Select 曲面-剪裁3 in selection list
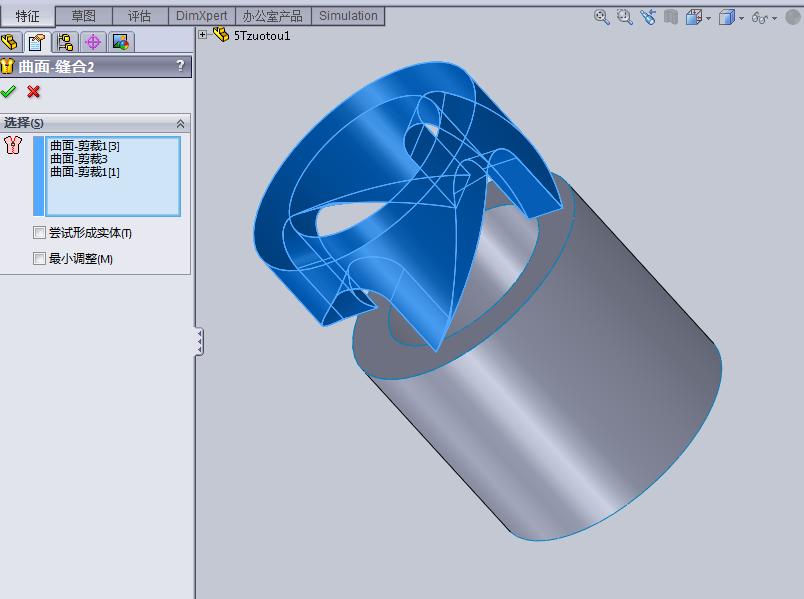Viewport: 804px width, 599px height. coord(79,159)
